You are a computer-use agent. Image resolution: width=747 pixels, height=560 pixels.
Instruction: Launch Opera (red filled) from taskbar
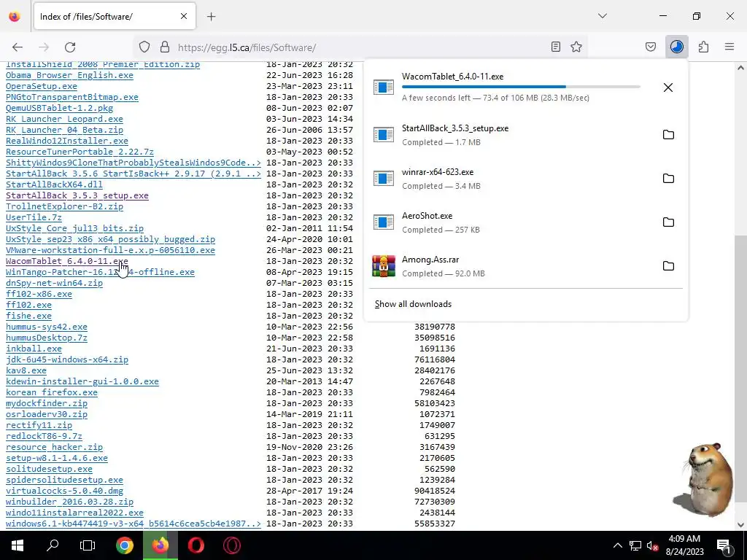(196, 545)
